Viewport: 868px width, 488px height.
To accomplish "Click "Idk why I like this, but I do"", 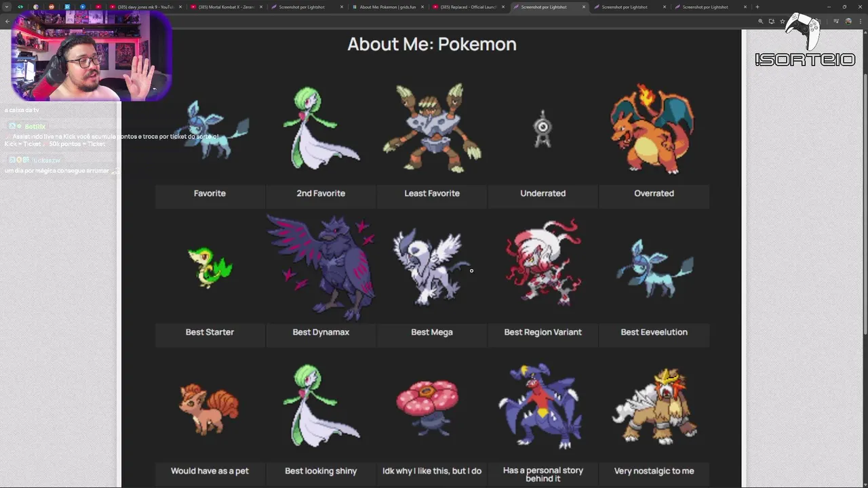I will click(432, 471).
